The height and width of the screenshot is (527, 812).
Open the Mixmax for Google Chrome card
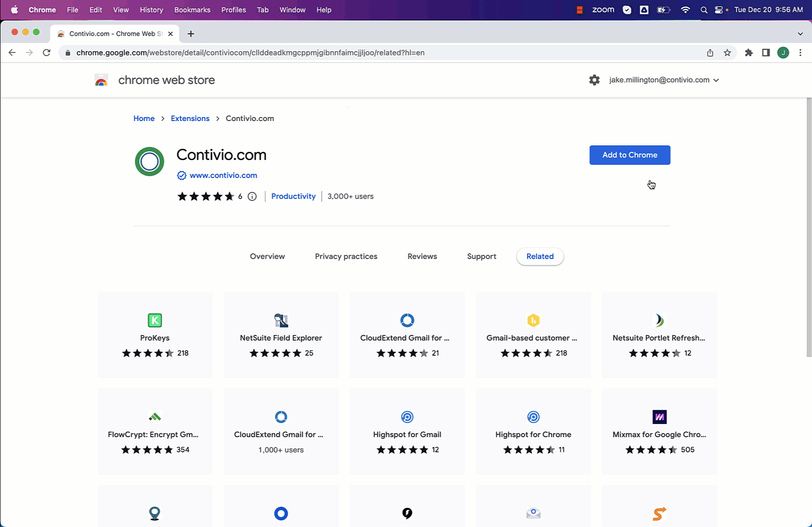(659, 431)
